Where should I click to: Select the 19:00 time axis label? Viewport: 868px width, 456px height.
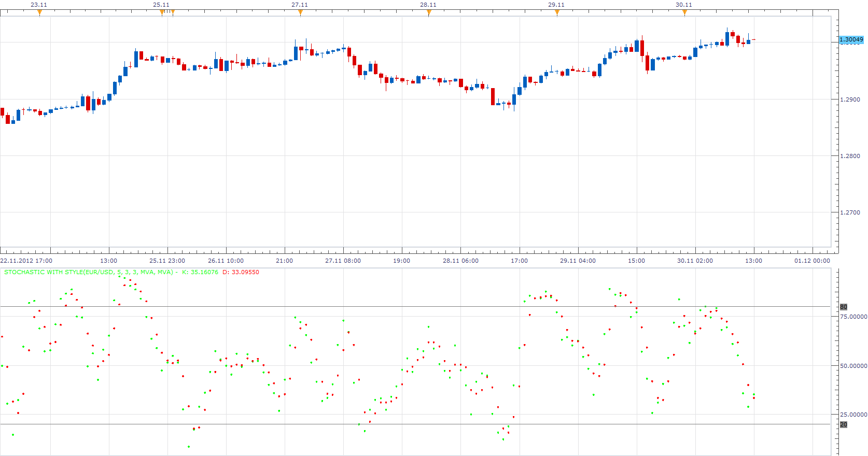[x=401, y=261]
